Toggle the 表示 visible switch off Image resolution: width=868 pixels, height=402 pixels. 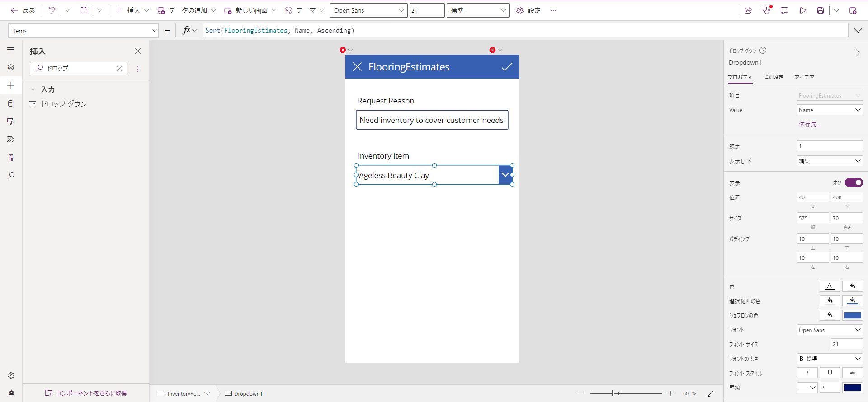[854, 182]
